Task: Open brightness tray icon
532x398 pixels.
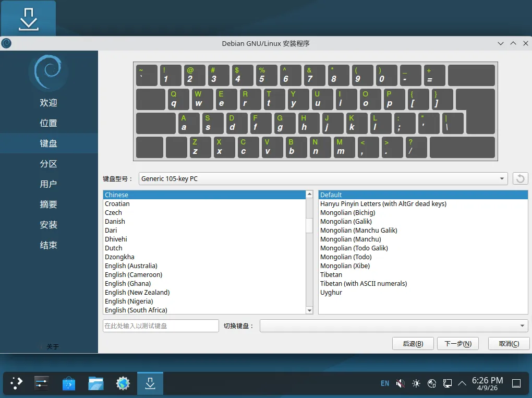Action: [416, 383]
